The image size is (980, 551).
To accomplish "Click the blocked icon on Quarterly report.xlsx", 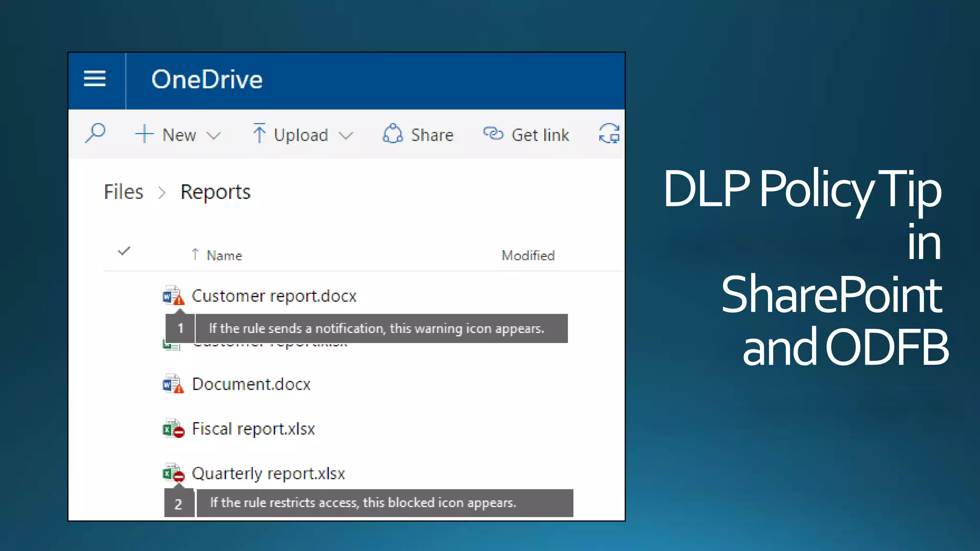I will [x=178, y=476].
